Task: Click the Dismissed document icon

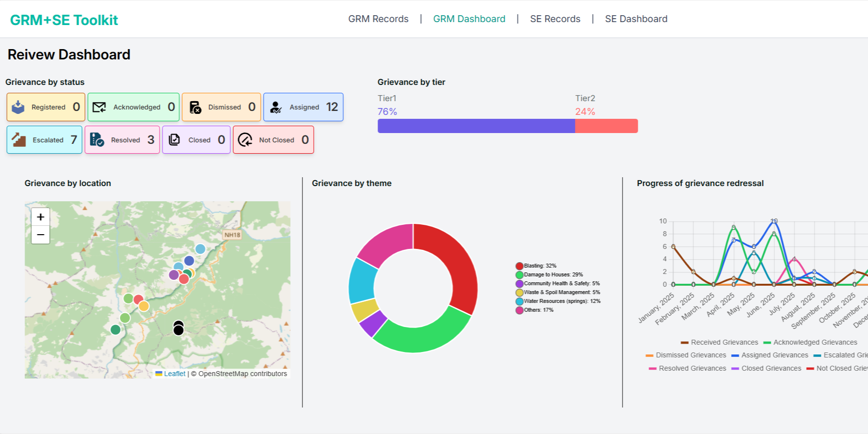Action: click(x=195, y=107)
